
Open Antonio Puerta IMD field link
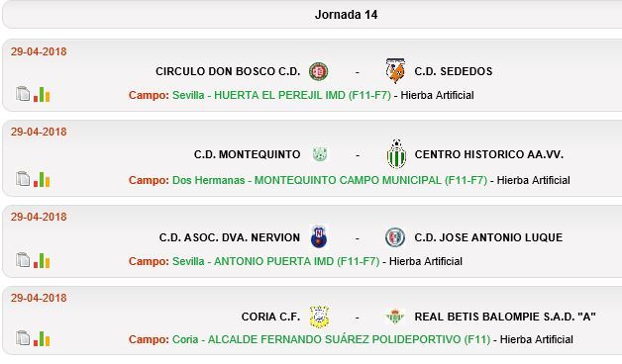(x=275, y=261)
